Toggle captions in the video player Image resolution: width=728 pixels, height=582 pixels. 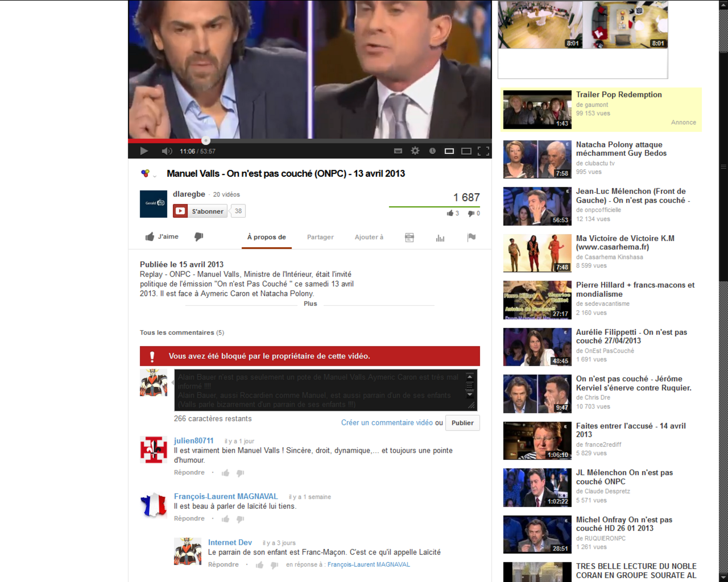click(x=398, y=151)
